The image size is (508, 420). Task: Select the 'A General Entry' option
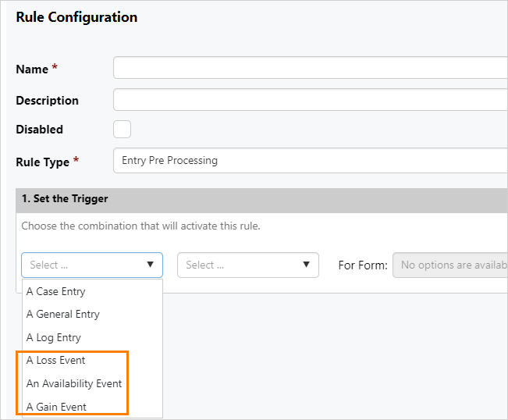pos(63,314)
